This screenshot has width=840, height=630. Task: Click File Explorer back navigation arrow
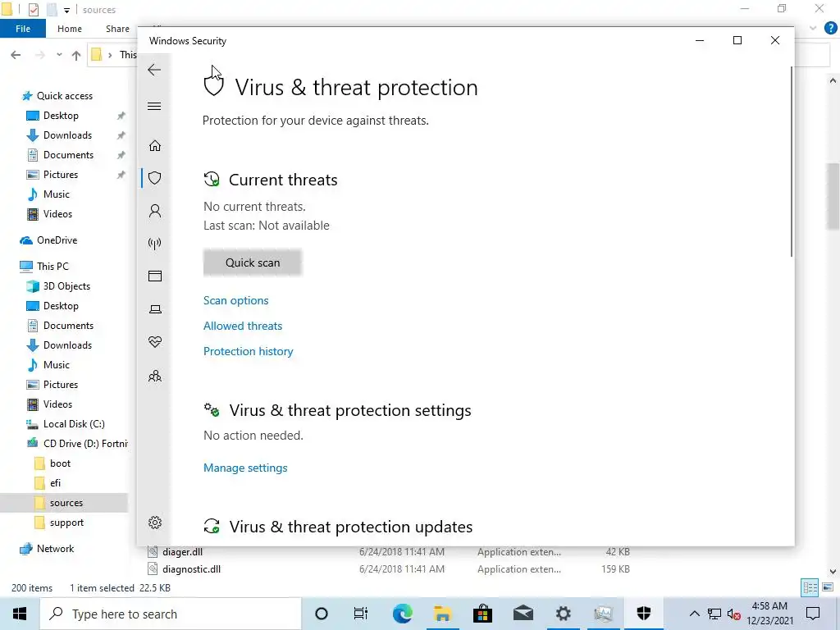(16, 55)
